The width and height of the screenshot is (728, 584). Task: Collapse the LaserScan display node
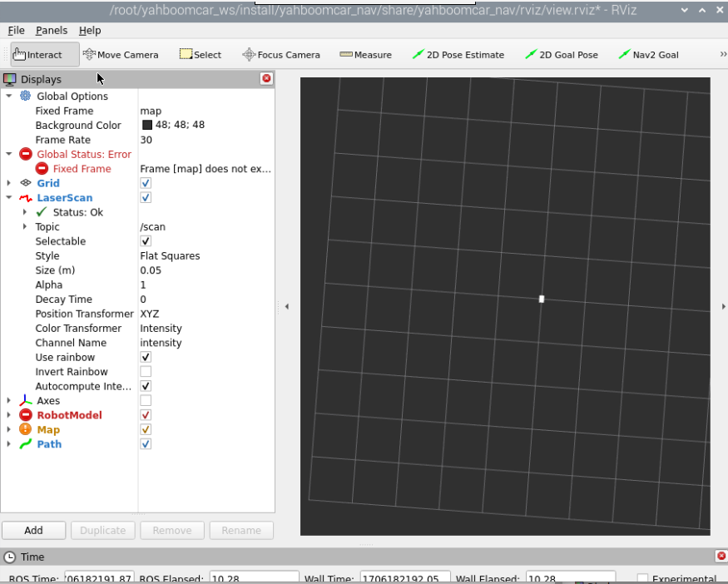9,197
